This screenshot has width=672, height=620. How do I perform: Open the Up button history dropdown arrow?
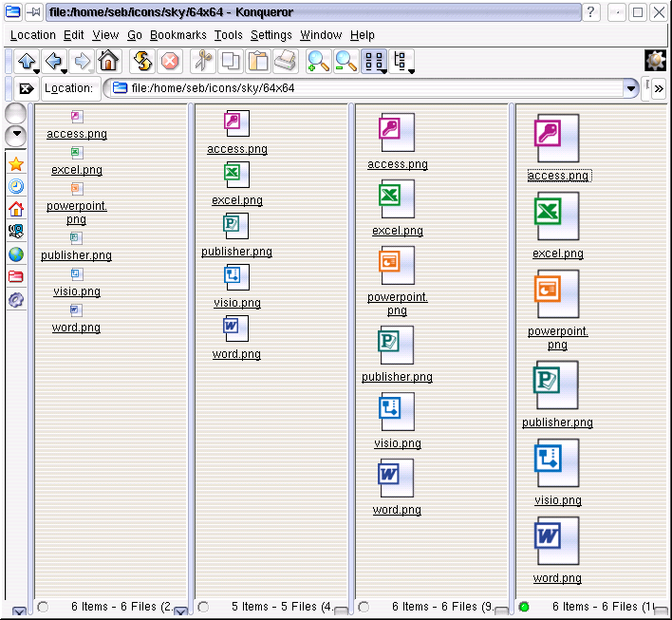(36, 71)
